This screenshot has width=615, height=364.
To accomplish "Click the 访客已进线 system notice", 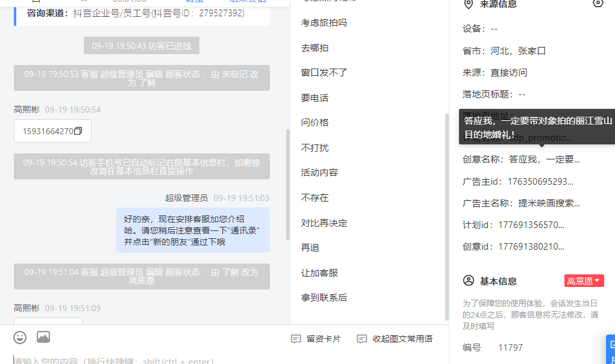I will click(141, 46).
